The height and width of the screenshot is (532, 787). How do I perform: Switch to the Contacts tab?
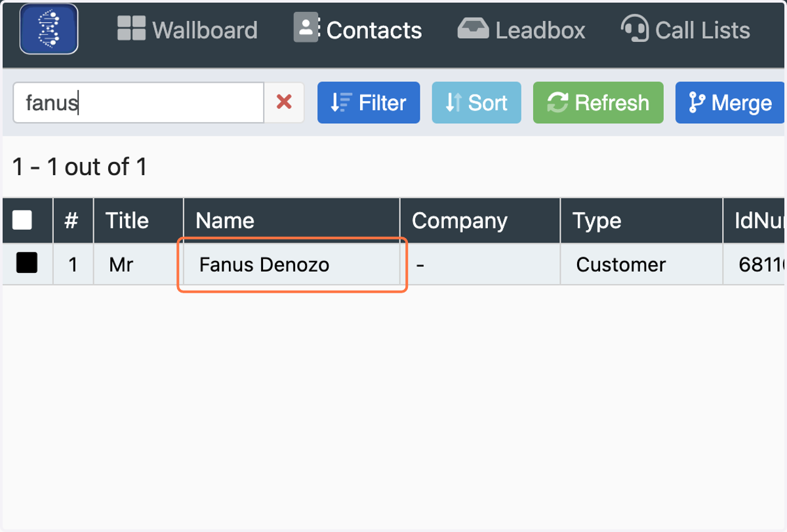(358, 30)
